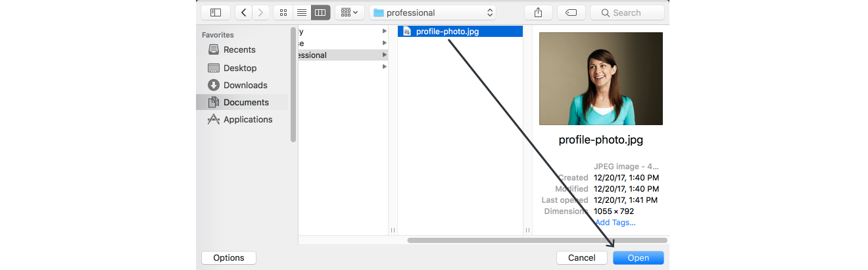Click the Desktop sidebar icon
The image size is (868, 270).
pyautogui.click(x=213, y=68)
